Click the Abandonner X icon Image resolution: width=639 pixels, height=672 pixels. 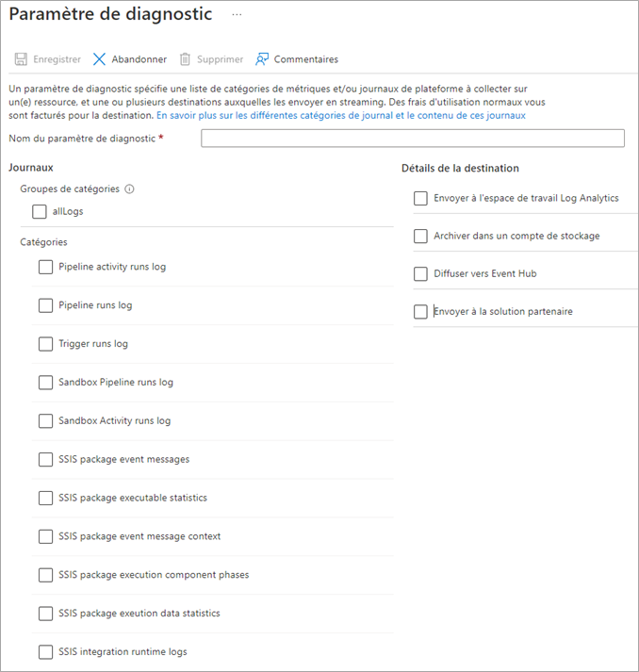click(99, 59)
